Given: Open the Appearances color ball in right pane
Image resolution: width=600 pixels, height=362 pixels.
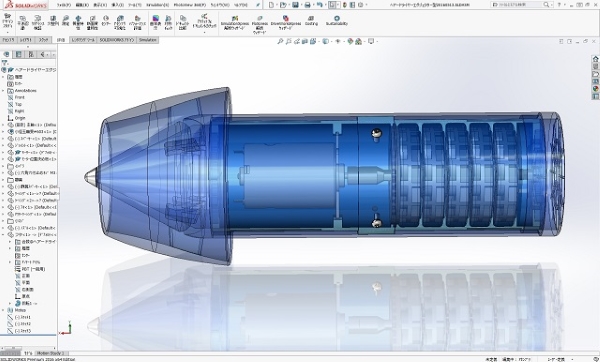Looking at the screenshot, I should [595, 88].
